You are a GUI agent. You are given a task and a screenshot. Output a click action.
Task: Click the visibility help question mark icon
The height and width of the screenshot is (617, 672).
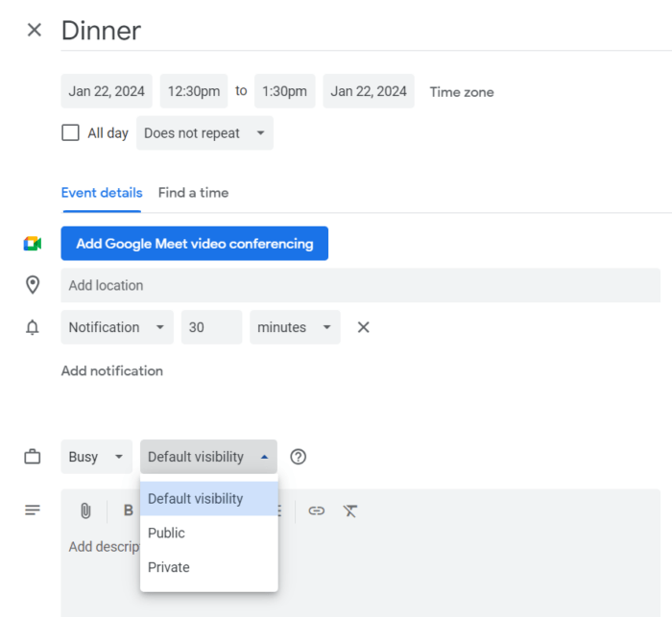coord(299,457)
